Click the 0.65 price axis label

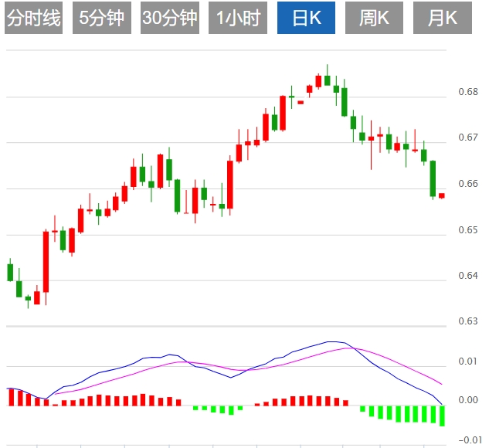[x=468, y=230]
